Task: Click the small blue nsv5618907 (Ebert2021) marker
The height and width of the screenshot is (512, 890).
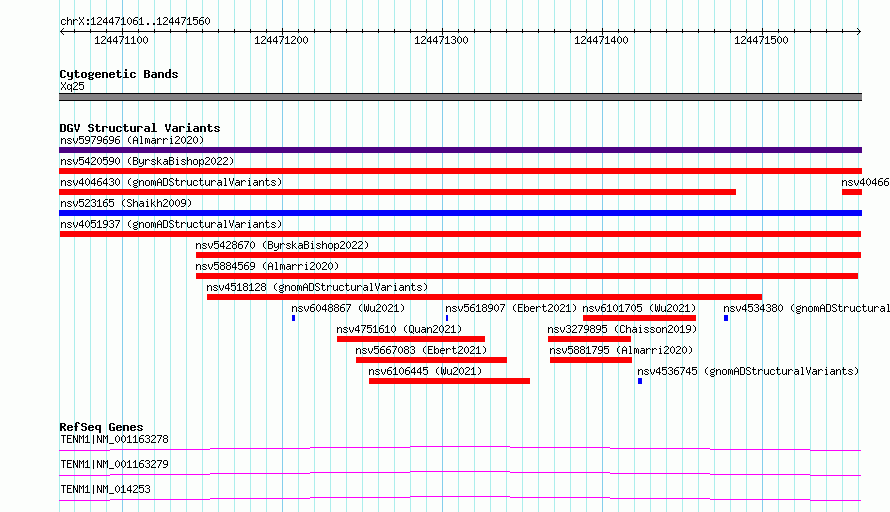Action: [x=447, y=318]
